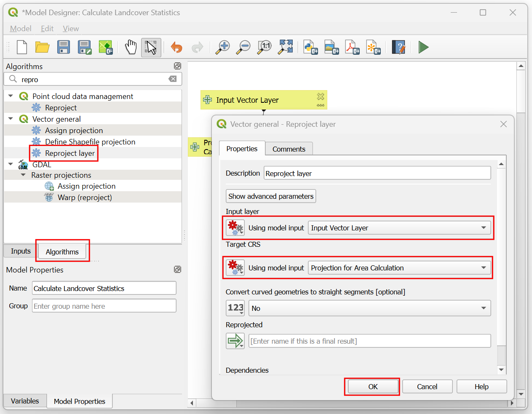
Task: Collapse the Vector general tree group
Action: click(11, 119)
